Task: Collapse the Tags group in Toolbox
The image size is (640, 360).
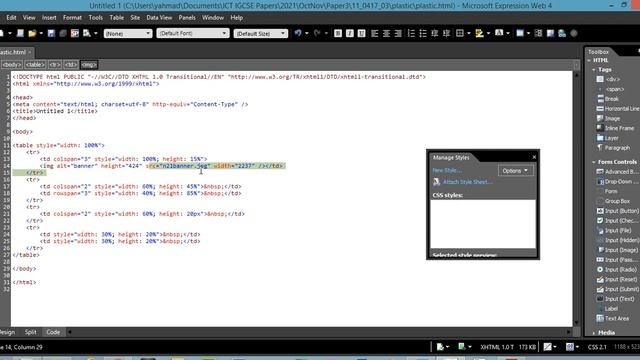Action: tap(594, 70)
